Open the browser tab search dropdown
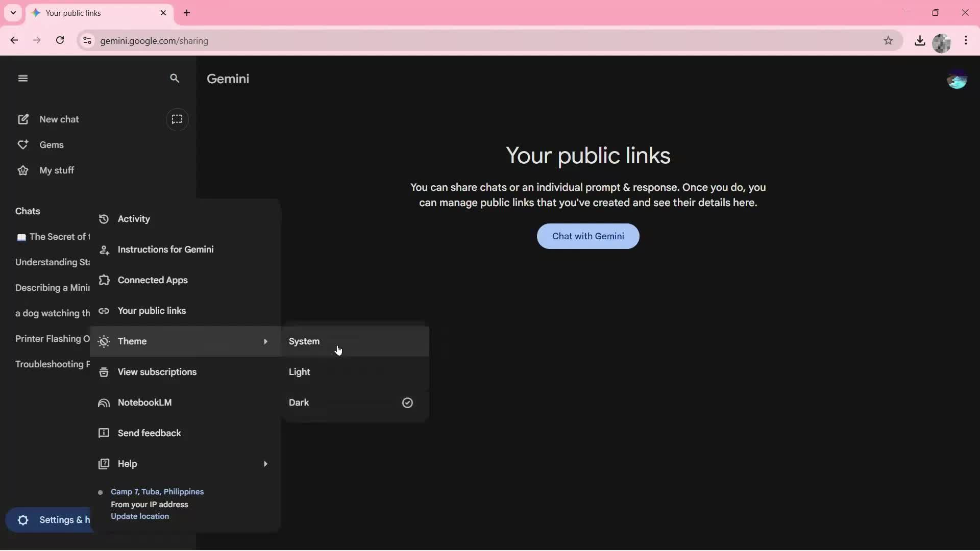 click(x=13, y=13)
